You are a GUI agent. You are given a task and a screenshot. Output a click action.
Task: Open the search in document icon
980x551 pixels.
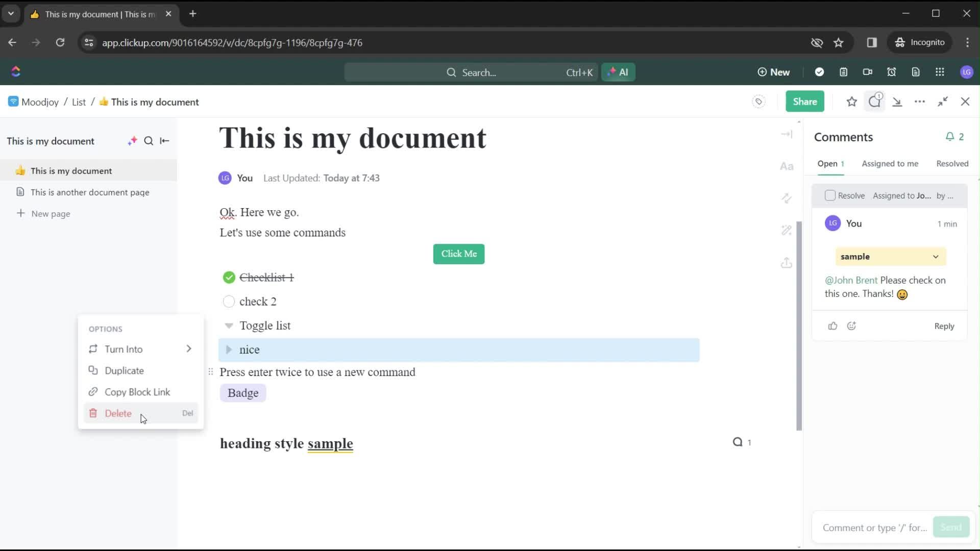[148, 141]
